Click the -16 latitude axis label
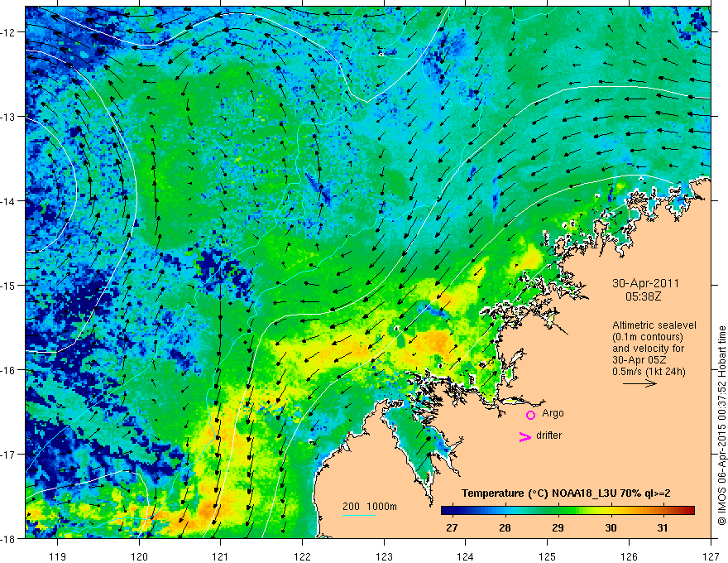728x563 pixels. pyautogui.click(x=8, y=370)
